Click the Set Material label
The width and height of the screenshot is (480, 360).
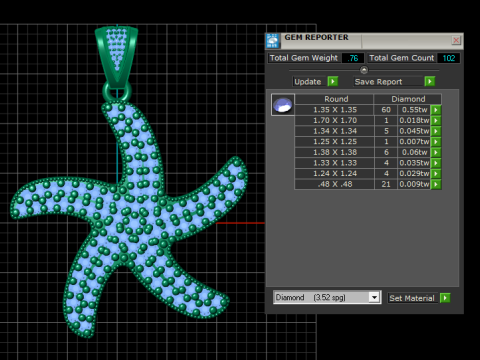click(x=412, y=298)
